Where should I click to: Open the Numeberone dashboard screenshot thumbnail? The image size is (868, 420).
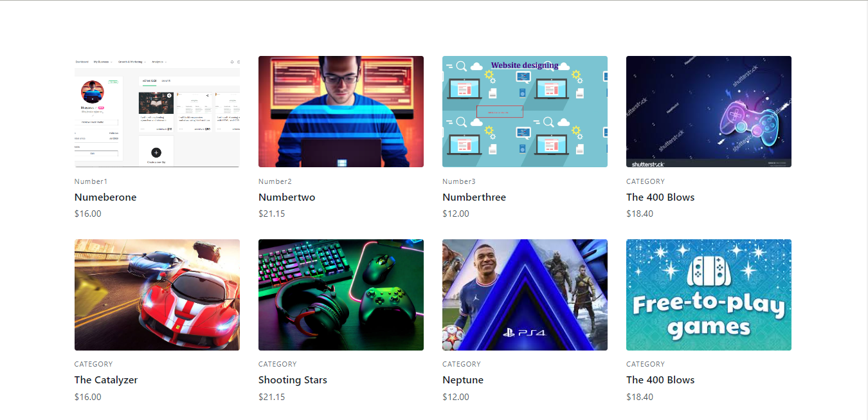click(x=157, y=111)
